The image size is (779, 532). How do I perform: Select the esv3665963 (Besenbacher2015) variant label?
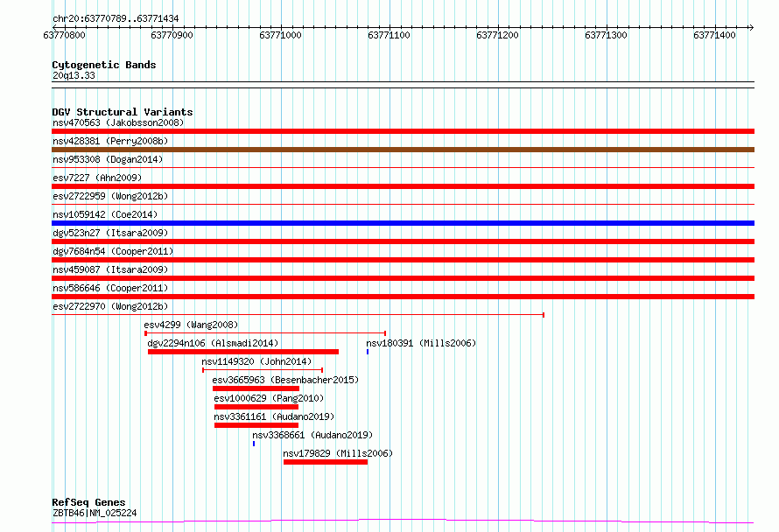pyautogui.click(x=285, y=380)
